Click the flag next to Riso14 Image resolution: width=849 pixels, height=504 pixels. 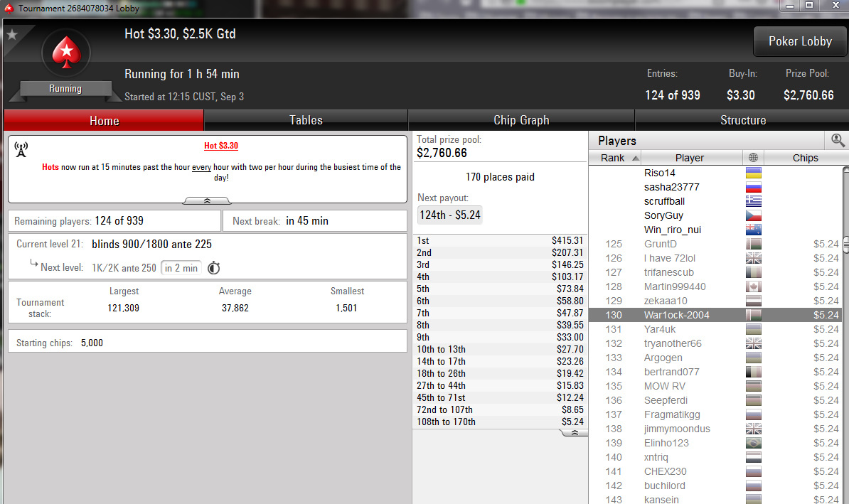pos(754,173)
